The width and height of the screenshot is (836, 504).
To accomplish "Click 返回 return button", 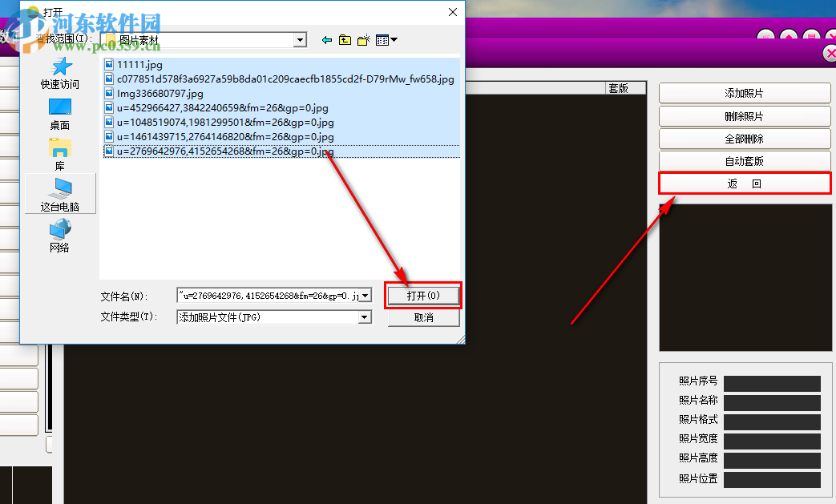I will pyautogui.click(x=745, y=183).
